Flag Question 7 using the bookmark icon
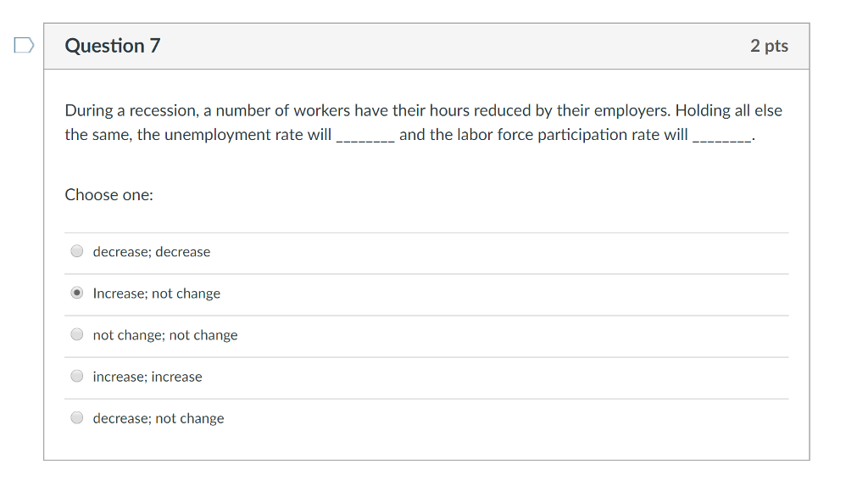 click(x=24, y=45)
